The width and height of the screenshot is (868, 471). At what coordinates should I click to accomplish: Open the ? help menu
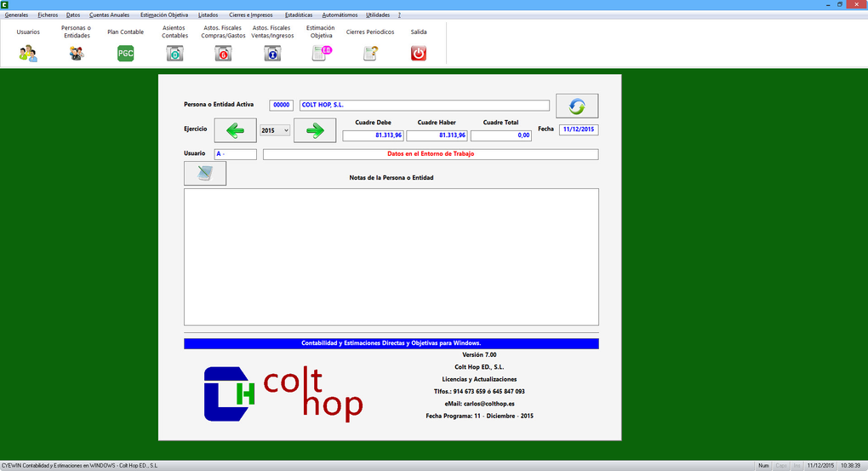(399, 15)
